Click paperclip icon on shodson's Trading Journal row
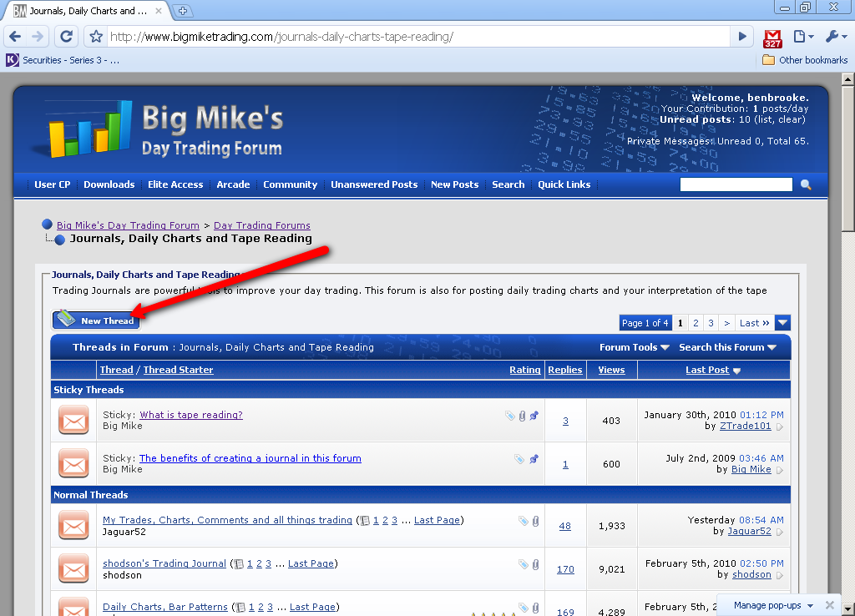The image size is (855, 616). point(535,565)
